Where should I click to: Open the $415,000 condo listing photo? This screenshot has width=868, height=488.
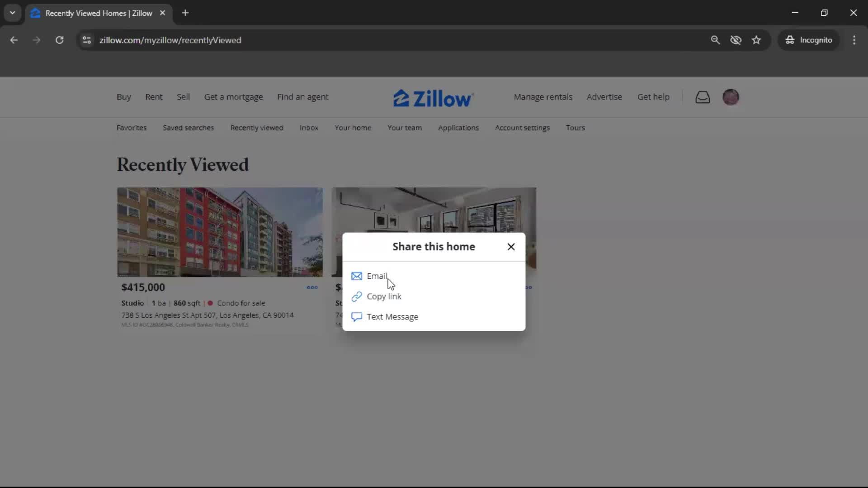(x=220, y=232)
